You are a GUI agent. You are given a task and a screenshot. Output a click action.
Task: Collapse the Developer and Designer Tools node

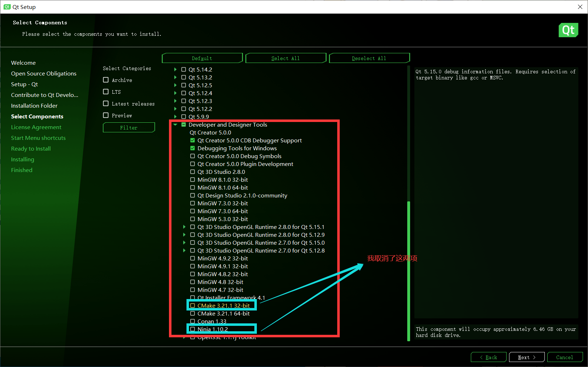175,124
